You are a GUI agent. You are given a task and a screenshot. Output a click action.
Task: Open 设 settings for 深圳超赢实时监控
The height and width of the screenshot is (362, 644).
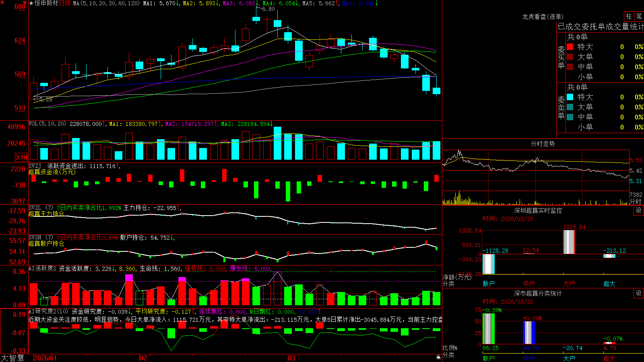(x=639, y=210)
